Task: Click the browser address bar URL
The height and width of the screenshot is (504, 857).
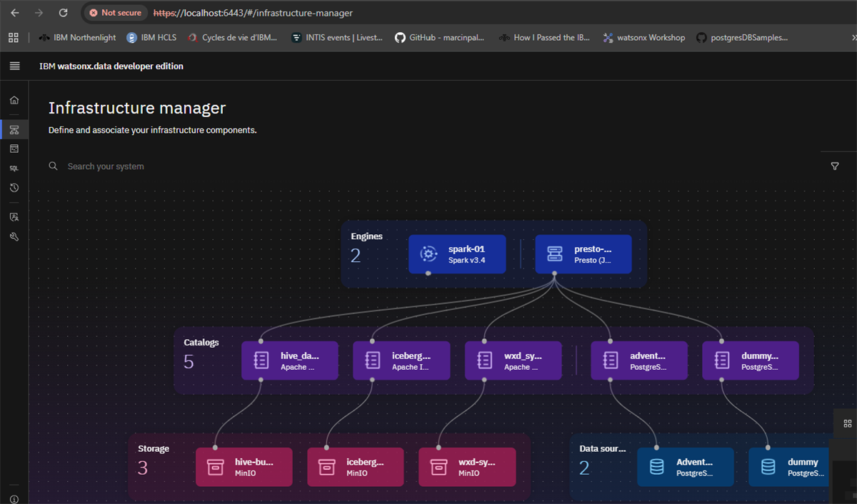Action: [253, 13]
